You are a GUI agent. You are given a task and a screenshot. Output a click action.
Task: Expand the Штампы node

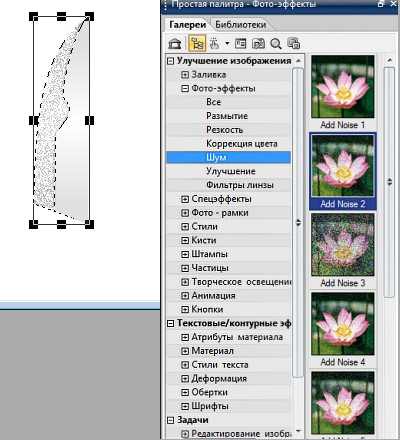click(185, 254)
